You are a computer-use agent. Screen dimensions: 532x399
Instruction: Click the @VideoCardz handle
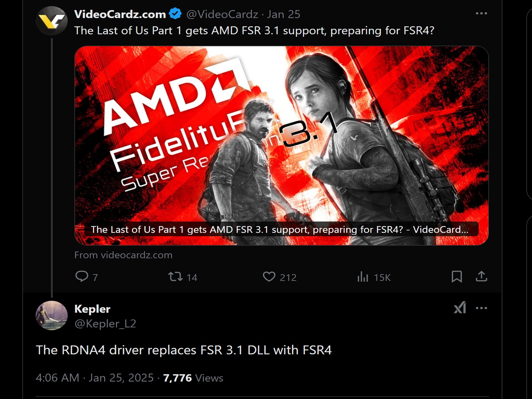point(222,14)
